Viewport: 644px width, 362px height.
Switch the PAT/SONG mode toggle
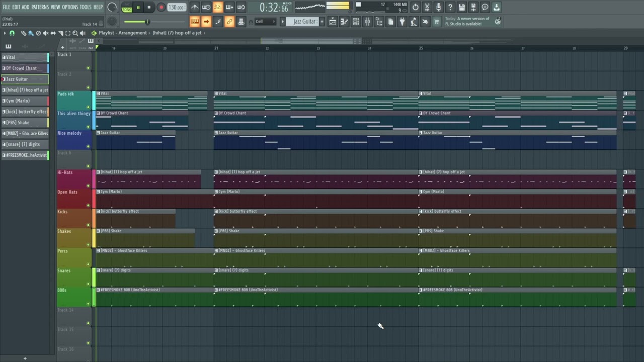pyautogui.click(x=127, y=8)
